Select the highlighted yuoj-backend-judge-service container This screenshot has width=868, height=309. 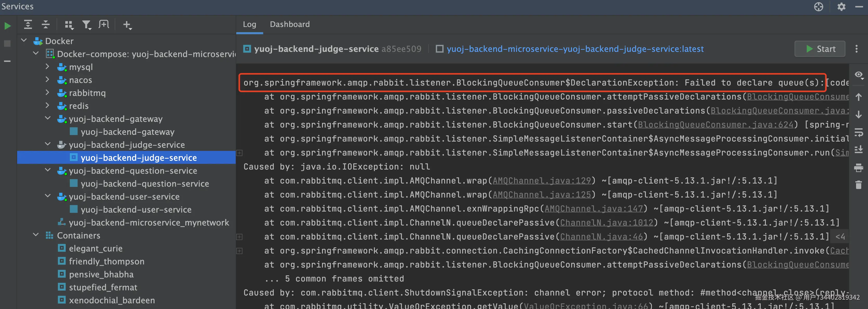click(126, 158)
